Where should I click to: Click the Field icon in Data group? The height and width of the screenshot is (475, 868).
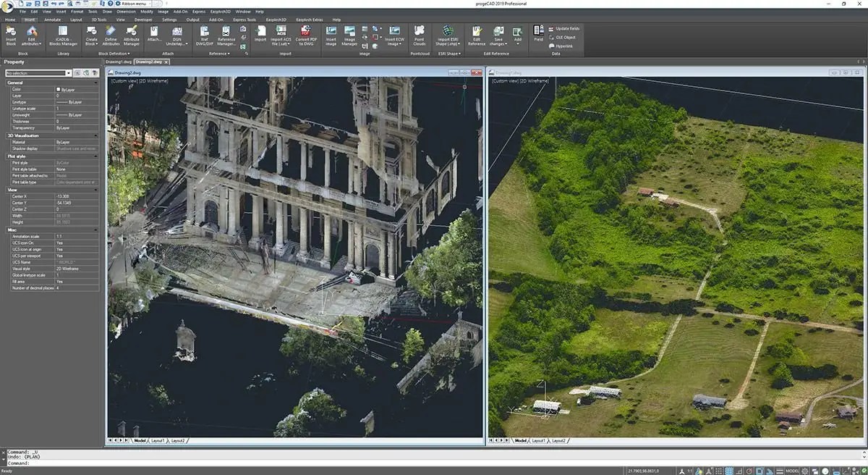[538, 33]
